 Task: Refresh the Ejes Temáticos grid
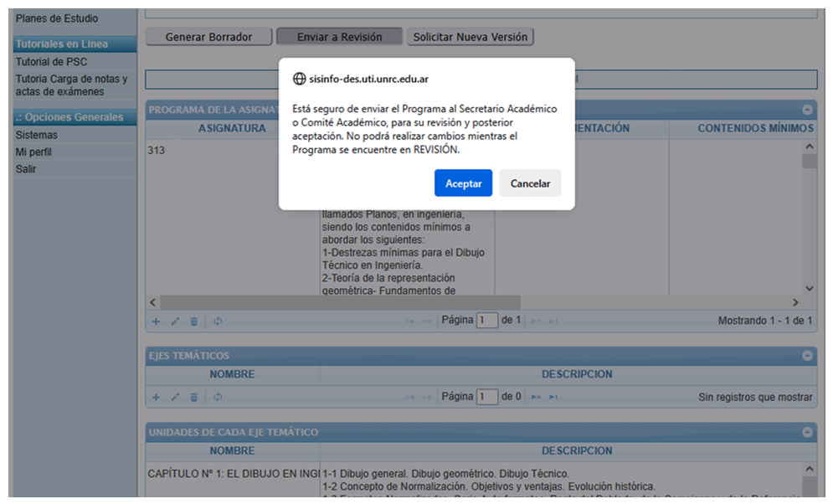pos(218,397)
